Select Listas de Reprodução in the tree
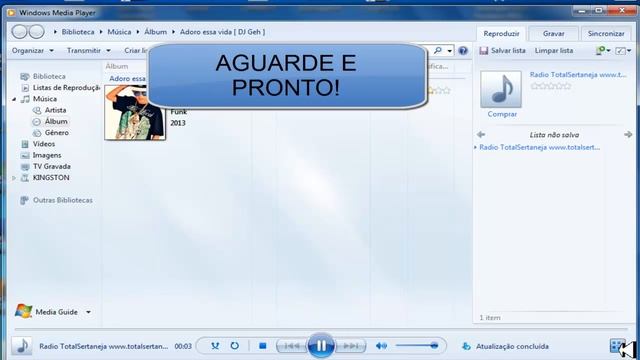Image resolution: width=640 pixels, height=360 pixels. point(66,88)
